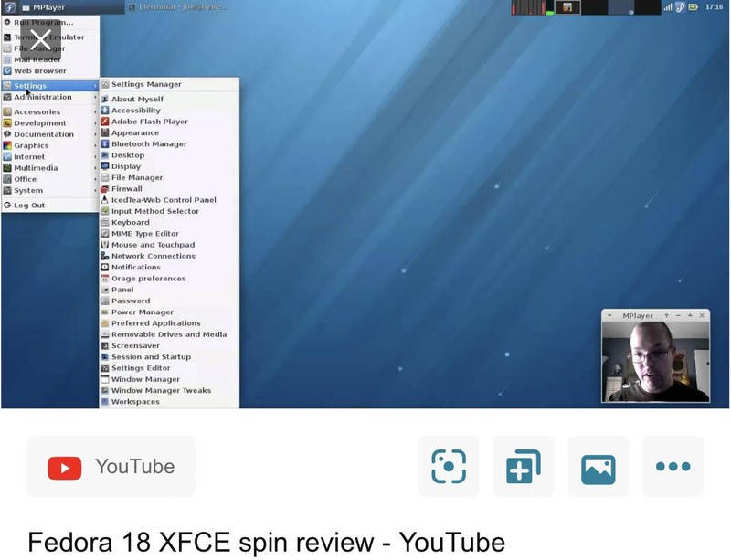Open Fedora 18 XFCE spin review link
This screenshot has width=731, height=560.
pyautogui.click(x=266, y=543)
